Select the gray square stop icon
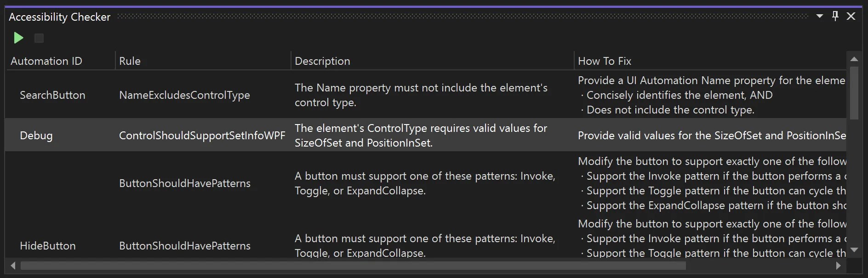The width and height of the screenshot is (868, 278). click(x=39, y=38)
